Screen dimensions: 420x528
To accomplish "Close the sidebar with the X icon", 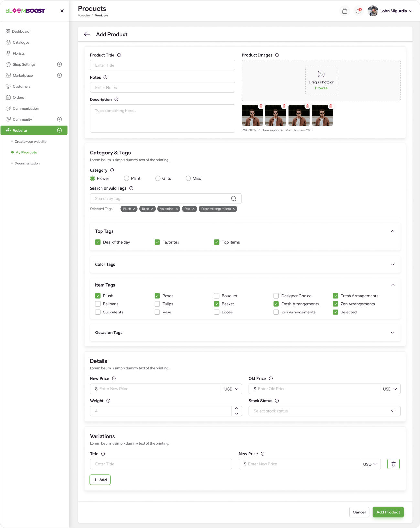I will 62,11.
